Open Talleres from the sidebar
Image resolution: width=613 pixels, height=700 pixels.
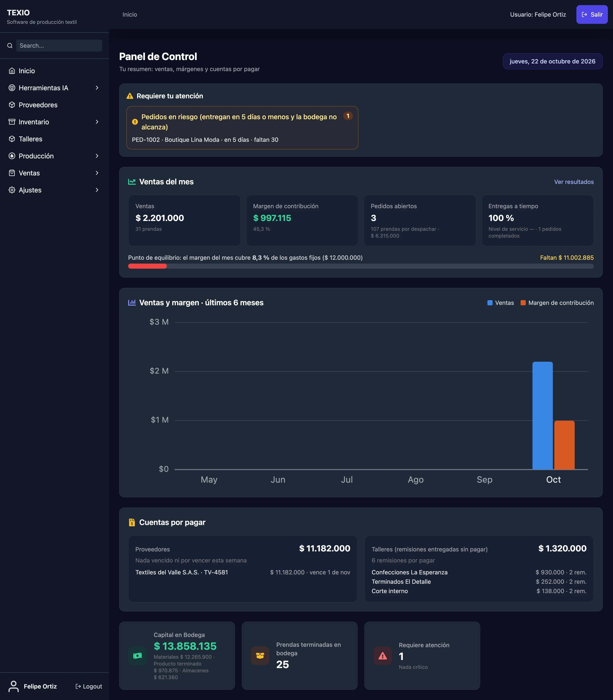[54, 139]
